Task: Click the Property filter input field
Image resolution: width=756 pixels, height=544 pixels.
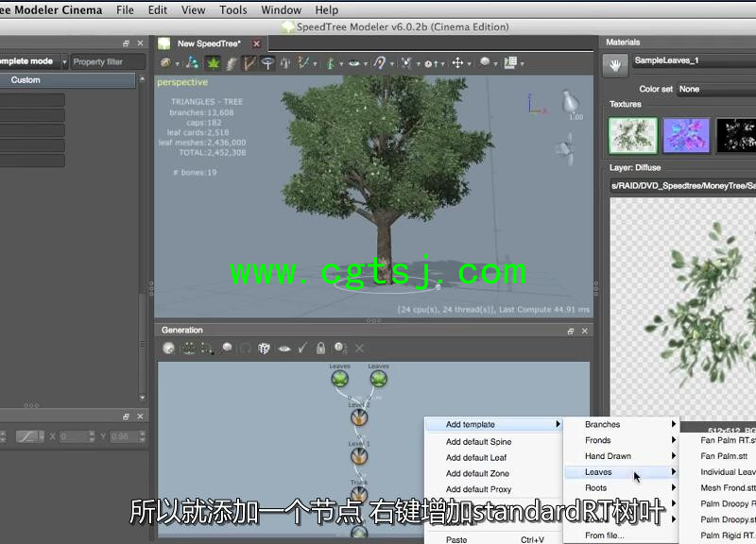Action: (108, 62)
